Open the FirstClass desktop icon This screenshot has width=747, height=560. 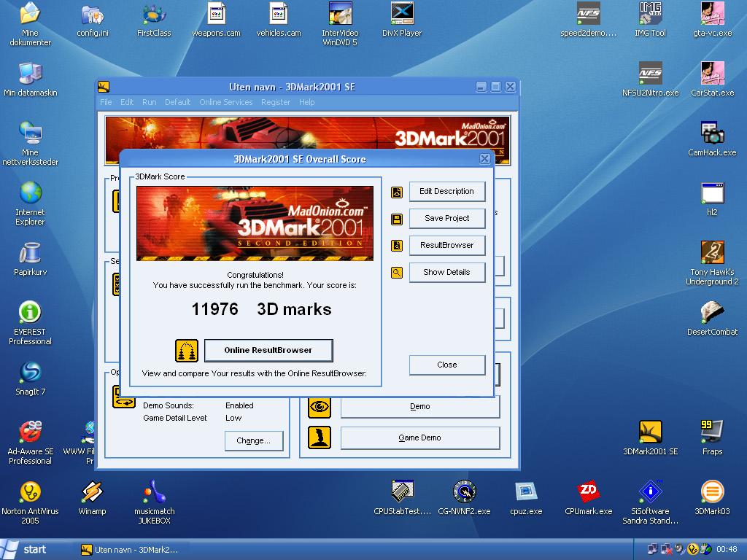[154, 19]
